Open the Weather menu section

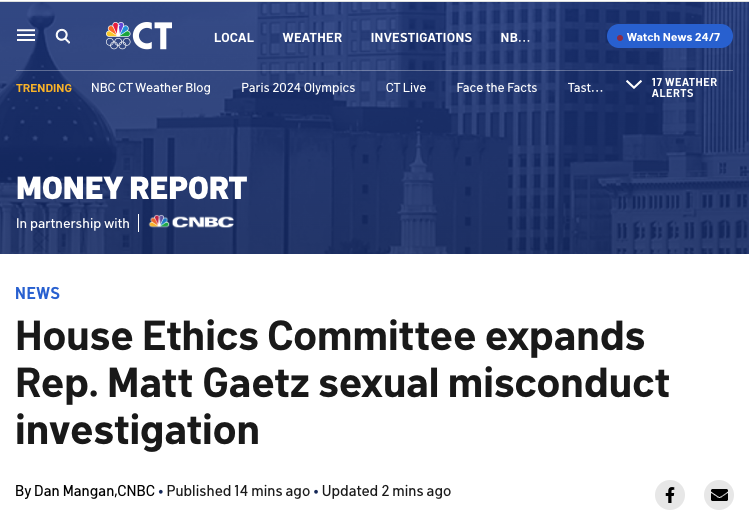[312, 37]
